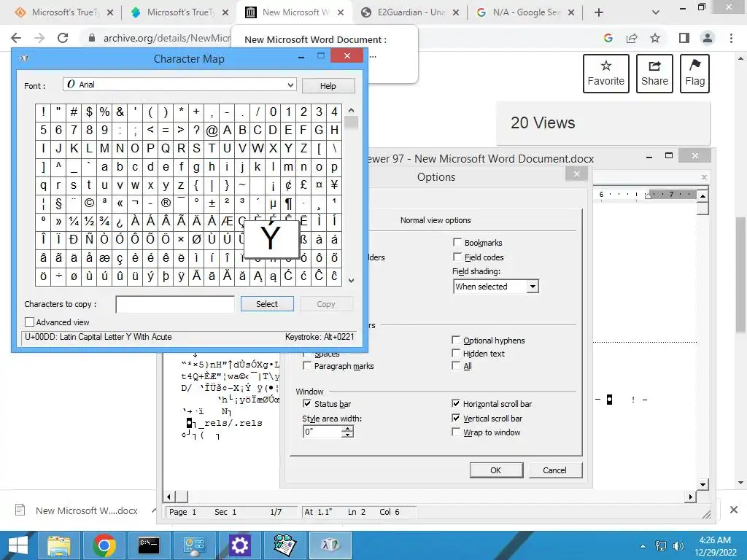Screen dimensions: 747x560
Task: Click Help in Character Map
Action: pos(328,86)
